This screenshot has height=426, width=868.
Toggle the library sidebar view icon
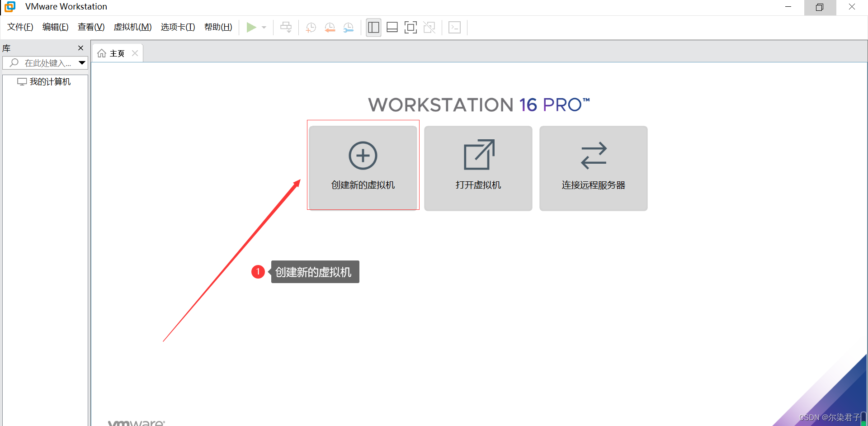click(x=373, y=28)
